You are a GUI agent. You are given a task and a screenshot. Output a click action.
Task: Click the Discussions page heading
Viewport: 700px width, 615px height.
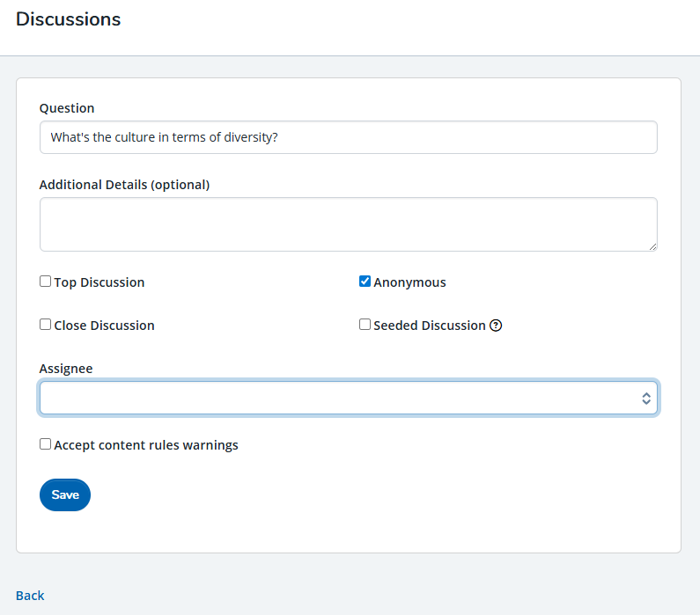pos(68,19)
